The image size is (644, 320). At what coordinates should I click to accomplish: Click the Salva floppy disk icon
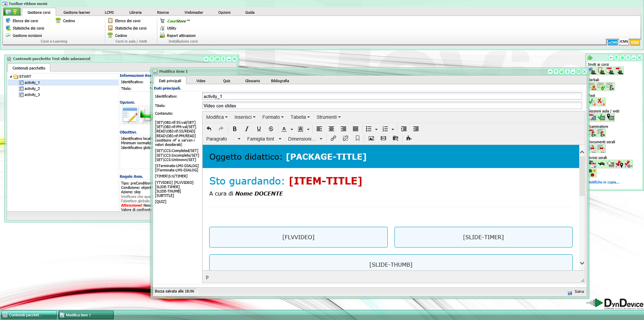[x=570, y=293]
